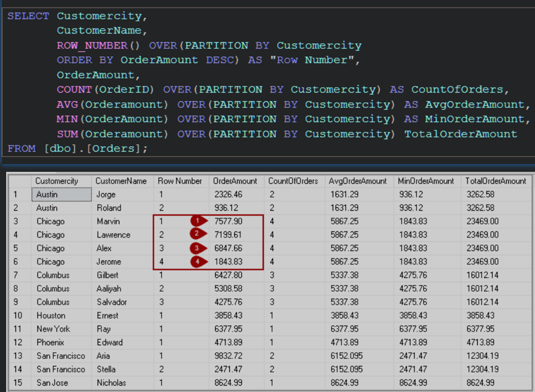Click the DESC keyword in query
Image resolution: width=535 pixels, height=392 pixels.
220,60
